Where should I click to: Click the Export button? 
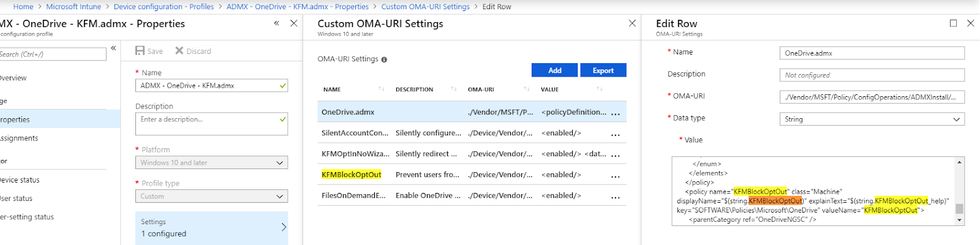pos(603,70)
